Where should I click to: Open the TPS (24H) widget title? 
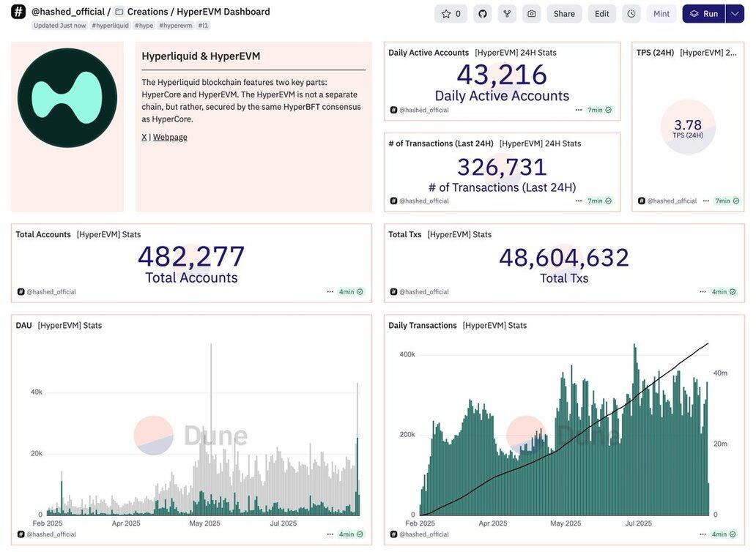(655, 53)
